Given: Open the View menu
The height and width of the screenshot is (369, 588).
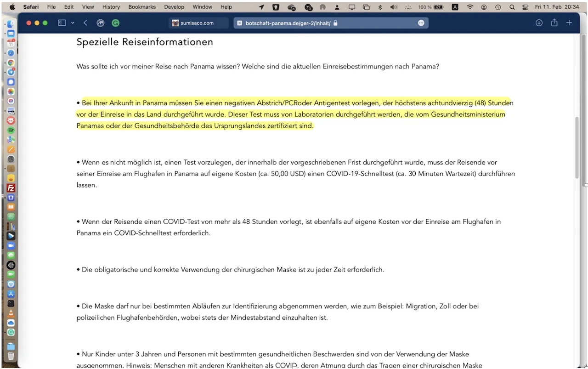Looking at the screenshot, I should 88,7.
